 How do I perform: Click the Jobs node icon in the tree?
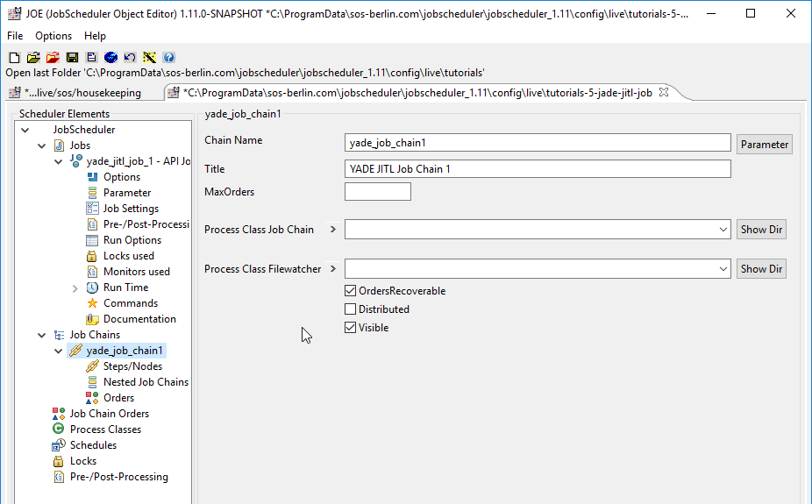point(59,146)
